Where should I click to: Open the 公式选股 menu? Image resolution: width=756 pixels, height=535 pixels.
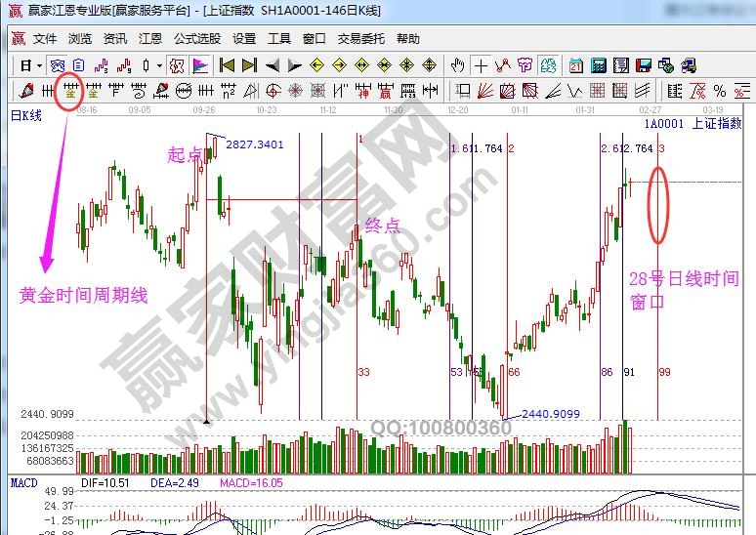point(197,39)
